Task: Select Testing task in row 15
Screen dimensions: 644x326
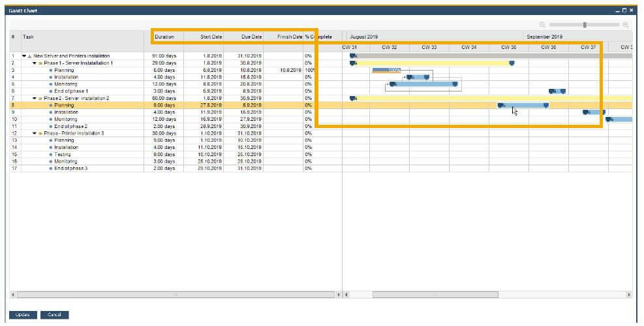Action: pos(63,155)
